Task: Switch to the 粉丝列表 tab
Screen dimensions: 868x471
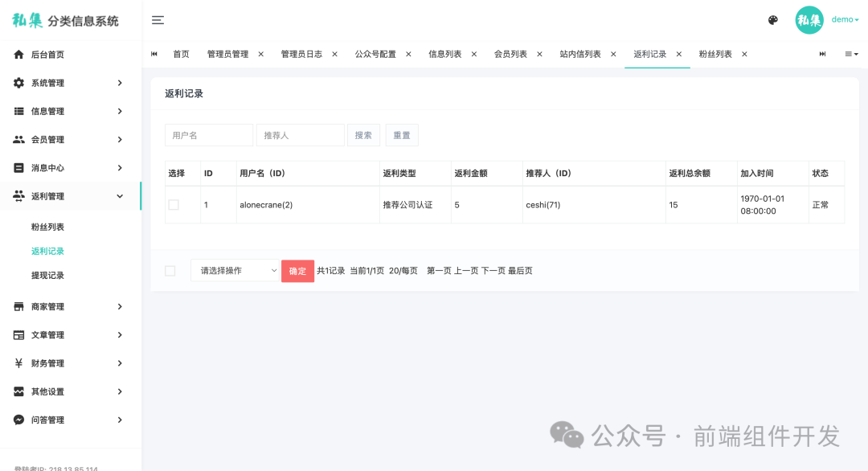Action: [x=715, y=54]
